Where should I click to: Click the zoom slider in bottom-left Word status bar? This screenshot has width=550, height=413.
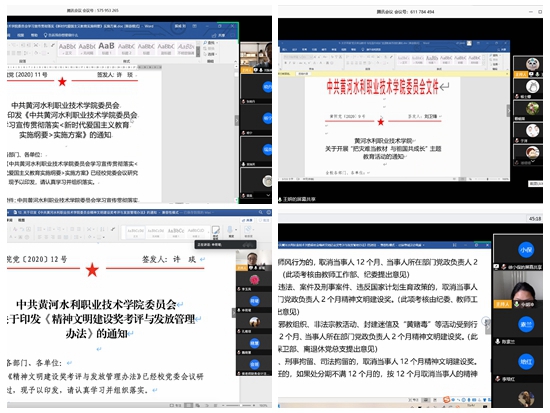coord(241,405)
